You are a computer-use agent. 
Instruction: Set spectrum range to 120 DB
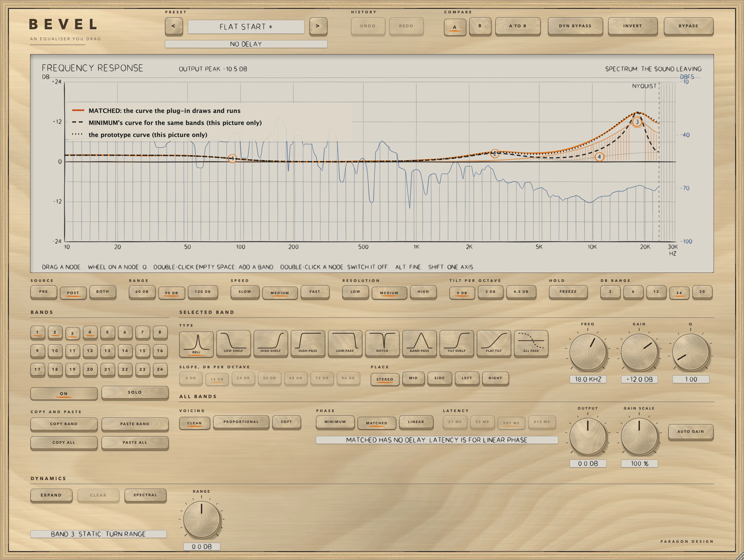(202, 292)
